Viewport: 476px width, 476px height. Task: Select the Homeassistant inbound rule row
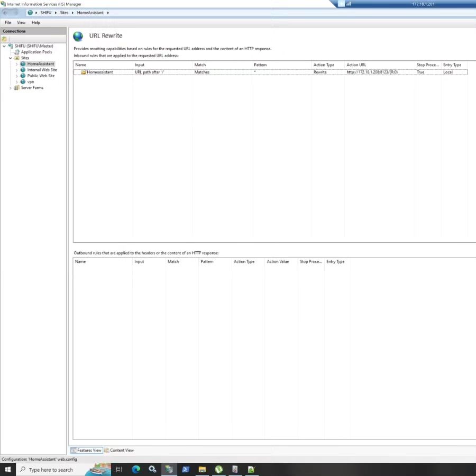point(270,72)
